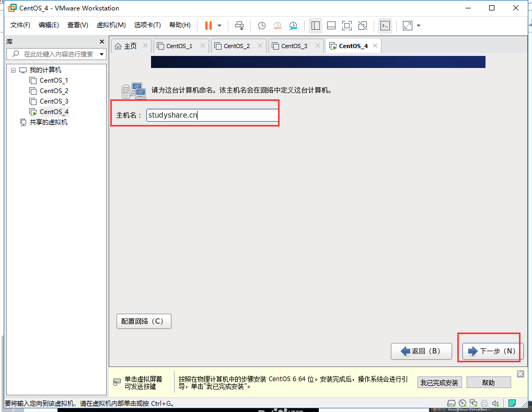532x412 pixels.
Task: Close the CentOS_3 tab
Action: click(x=318, y=45)
